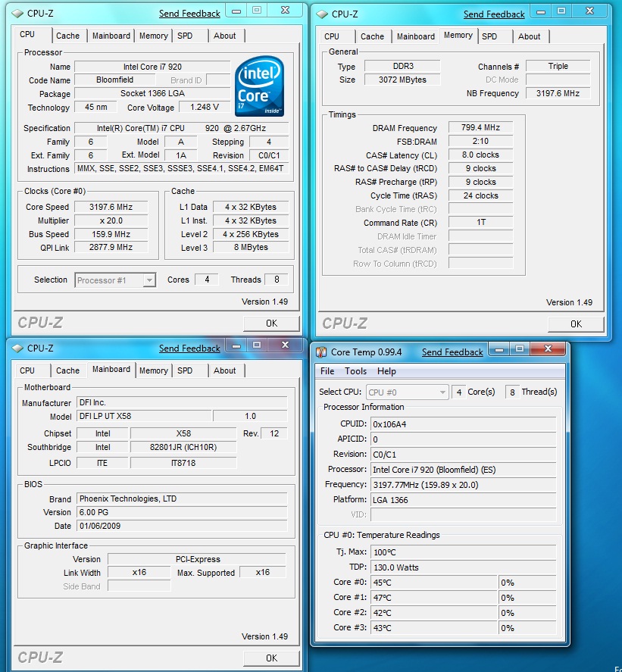Viewport: 622px width, 672px height.
Task: Click the TDP value 130.0 Watts
Action: pyautogui.click(x=463, y=567)
